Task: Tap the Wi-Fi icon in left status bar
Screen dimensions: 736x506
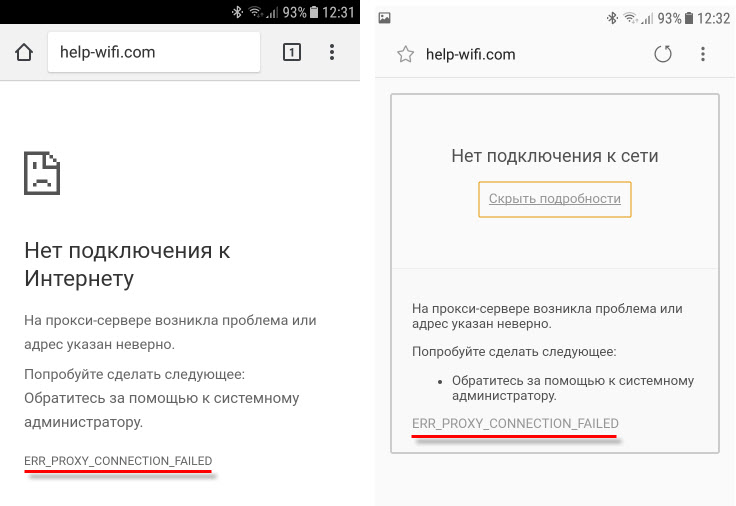Action: [255, 12]
